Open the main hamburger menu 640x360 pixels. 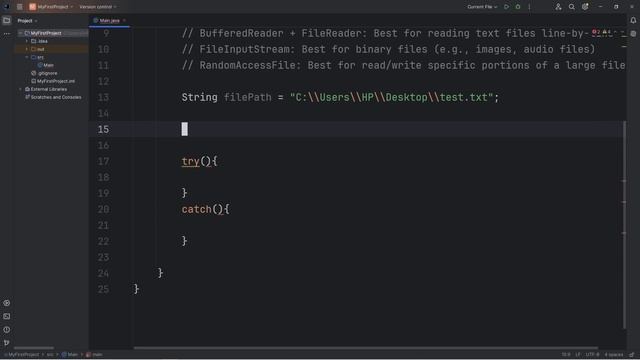coord(19,7)
